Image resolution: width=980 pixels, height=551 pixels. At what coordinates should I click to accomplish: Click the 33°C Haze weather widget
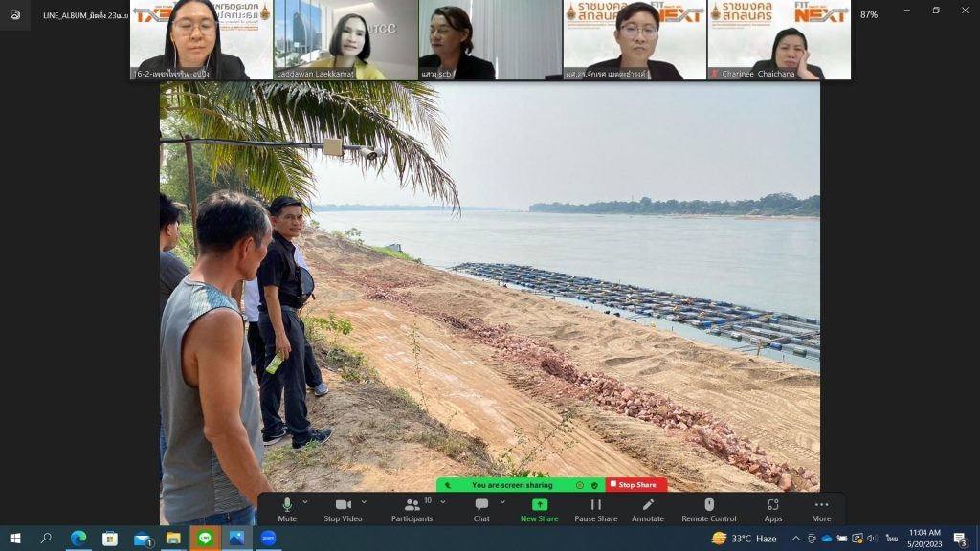[x=744, y=539]
